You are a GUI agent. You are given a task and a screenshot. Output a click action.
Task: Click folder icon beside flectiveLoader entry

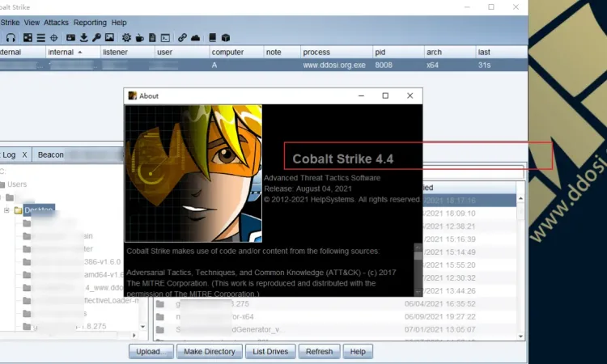27,301
